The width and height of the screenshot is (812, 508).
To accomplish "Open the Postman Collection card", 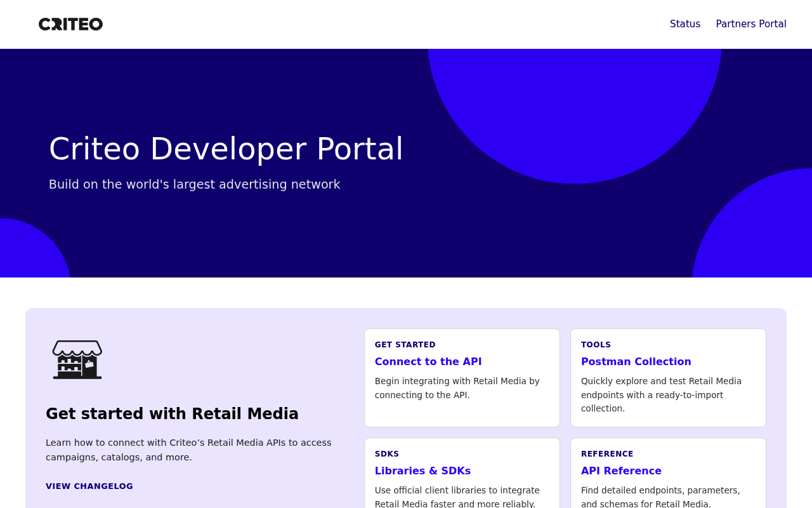I will 668,378.
